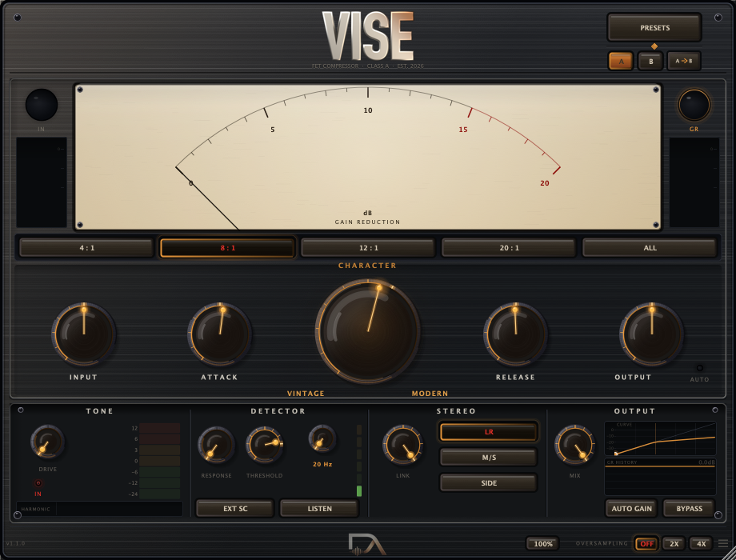Click the input level meter strip
The image size is (736, 560).
42,182
